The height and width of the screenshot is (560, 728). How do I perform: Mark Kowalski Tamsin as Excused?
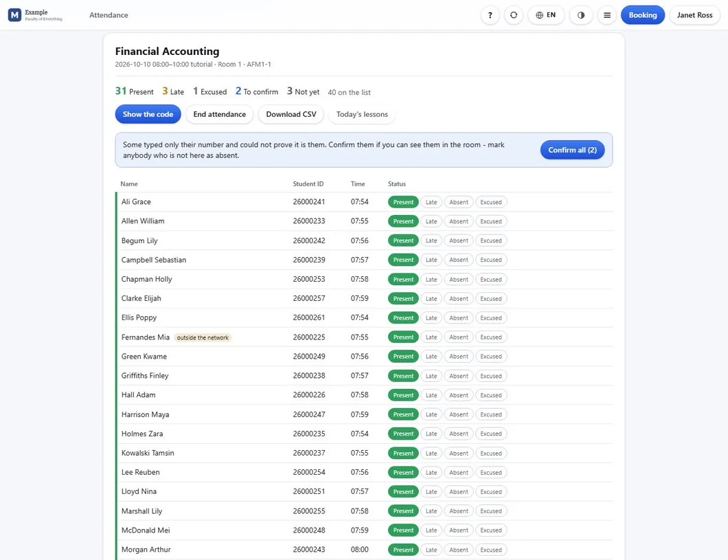(x=491, y=453)
